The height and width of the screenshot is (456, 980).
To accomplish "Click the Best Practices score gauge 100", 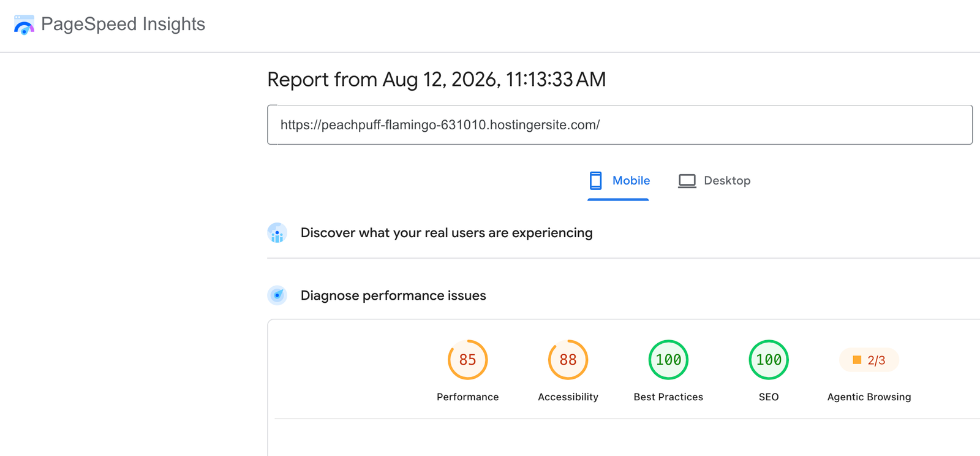I will [x=669, y=360].
